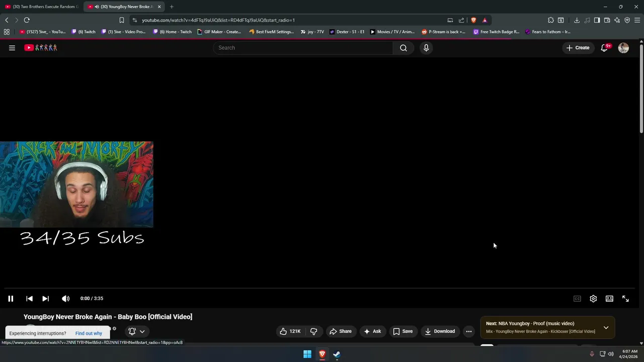644x362 pixels.
Task: Click the browser address bar URL
Action: coord(218,20)
